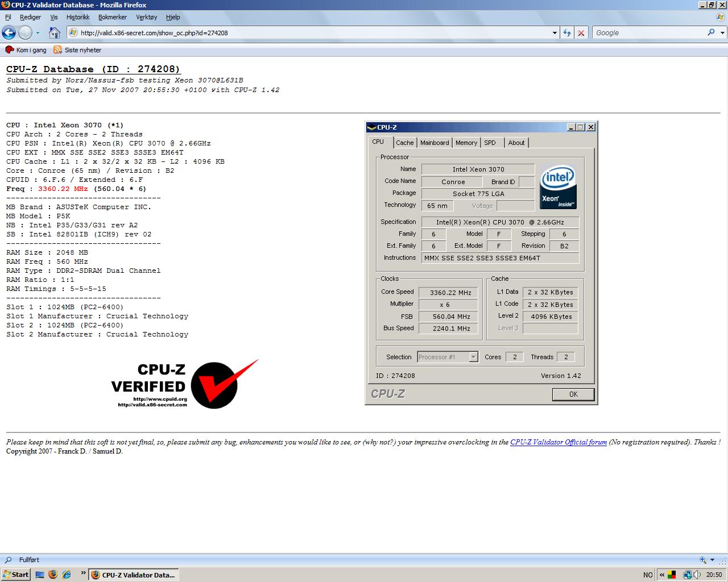Click the Show Desktop quick launch icon
This screenshot has height=582, width=728.
(x=40, y=575)
